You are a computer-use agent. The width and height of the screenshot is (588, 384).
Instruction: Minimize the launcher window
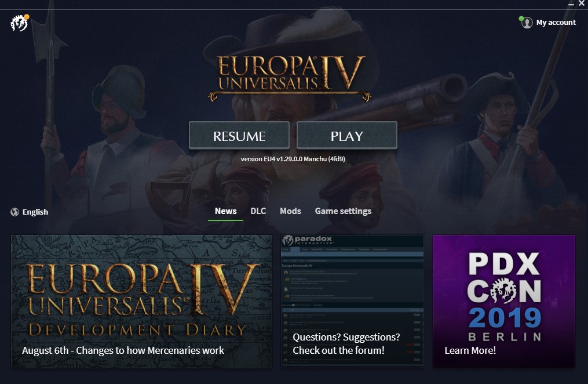(571, 3)
